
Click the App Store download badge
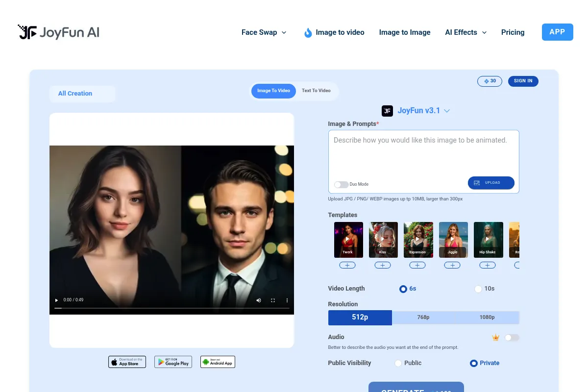127,362
